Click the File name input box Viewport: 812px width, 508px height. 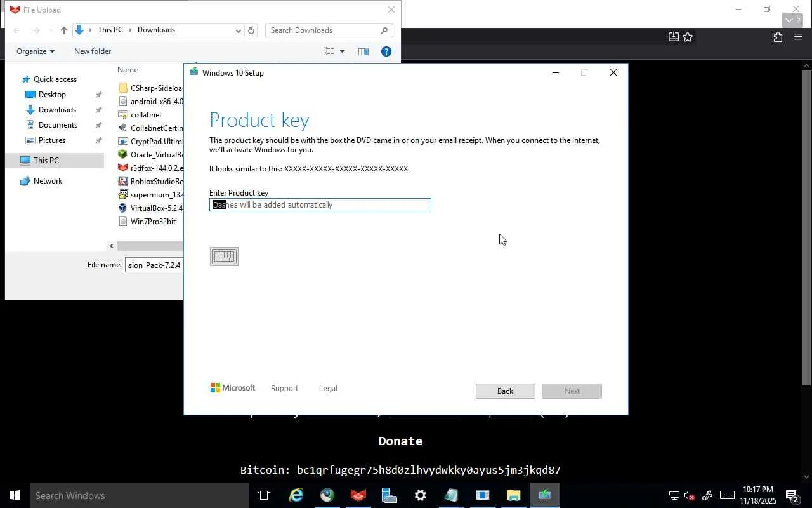[x=154, y=265]
